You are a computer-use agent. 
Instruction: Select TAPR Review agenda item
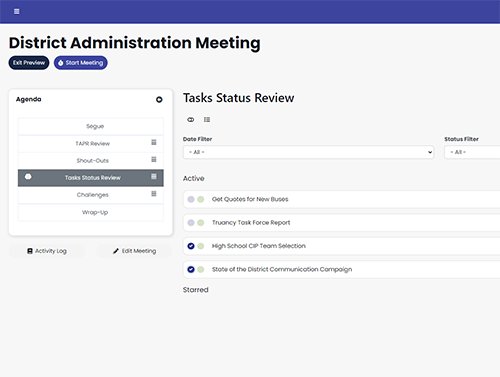tap(91, 144)
